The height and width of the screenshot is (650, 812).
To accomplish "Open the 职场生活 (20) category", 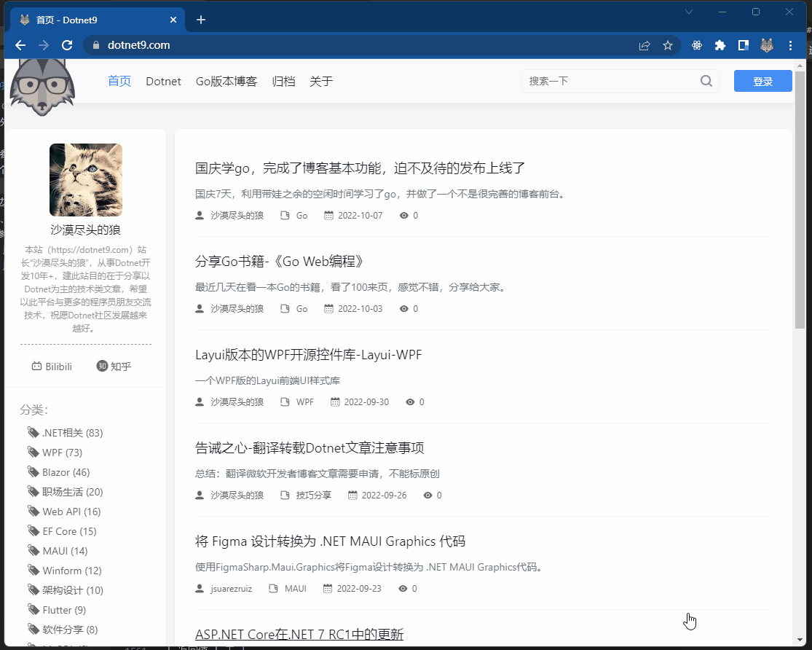I will pos(66,492).
